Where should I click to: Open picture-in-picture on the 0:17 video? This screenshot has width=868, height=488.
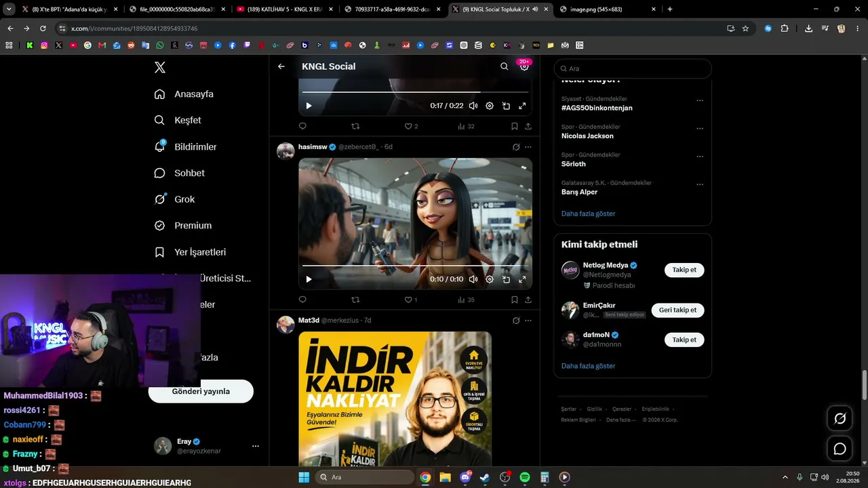506,106
